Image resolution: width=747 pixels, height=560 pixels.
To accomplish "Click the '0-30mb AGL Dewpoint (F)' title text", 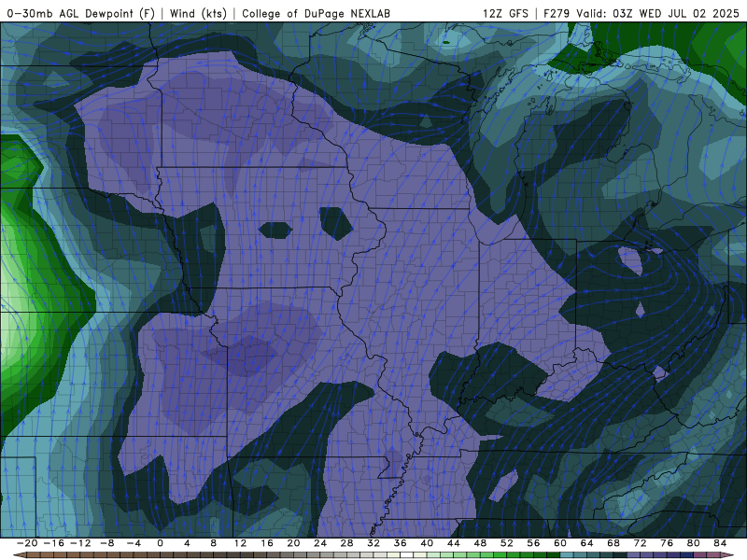I will [81, 13].
